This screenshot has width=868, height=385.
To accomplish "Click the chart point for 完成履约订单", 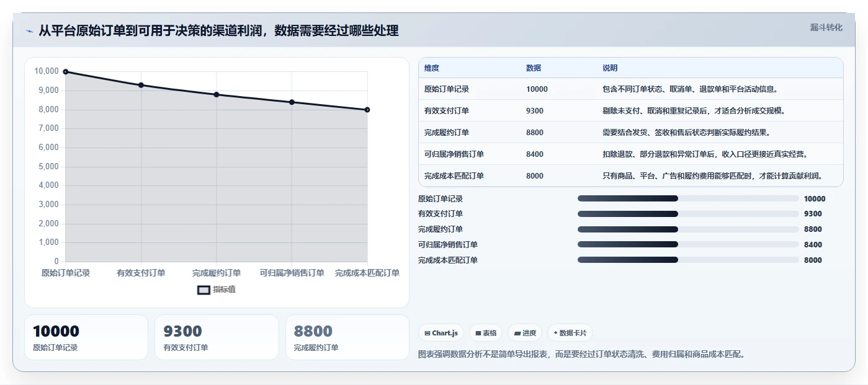I will [217, 94].
